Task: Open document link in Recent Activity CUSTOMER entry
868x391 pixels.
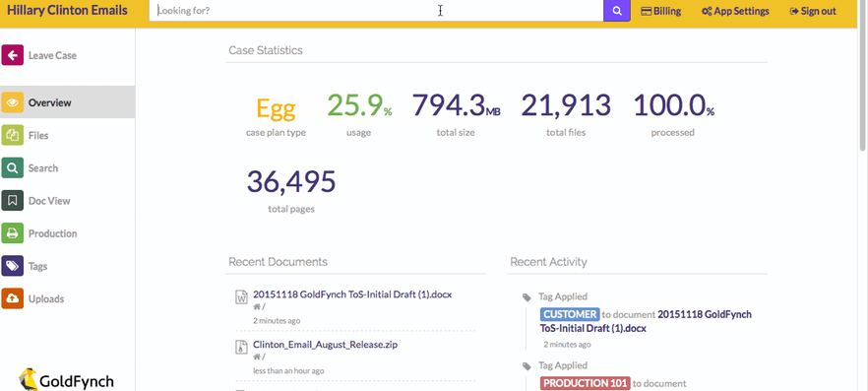Action: [646, 321]
